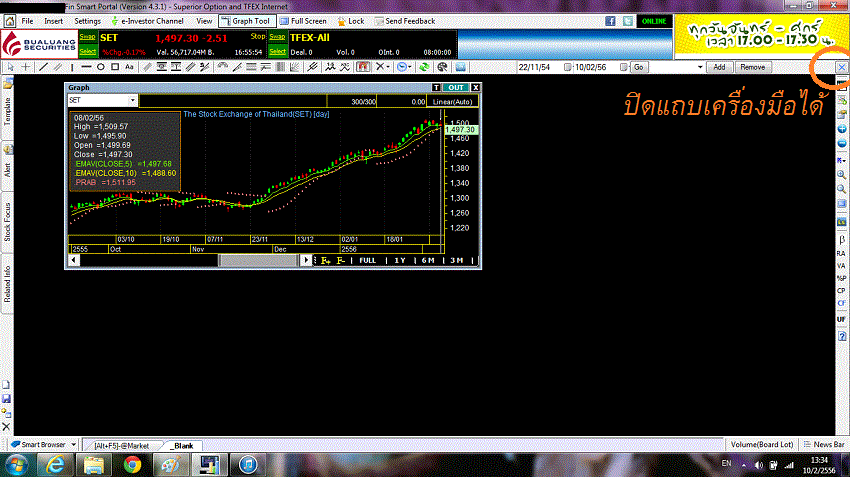850x477 pixels.
Task: Open the Settings menu
Action: tap(87, 21)
